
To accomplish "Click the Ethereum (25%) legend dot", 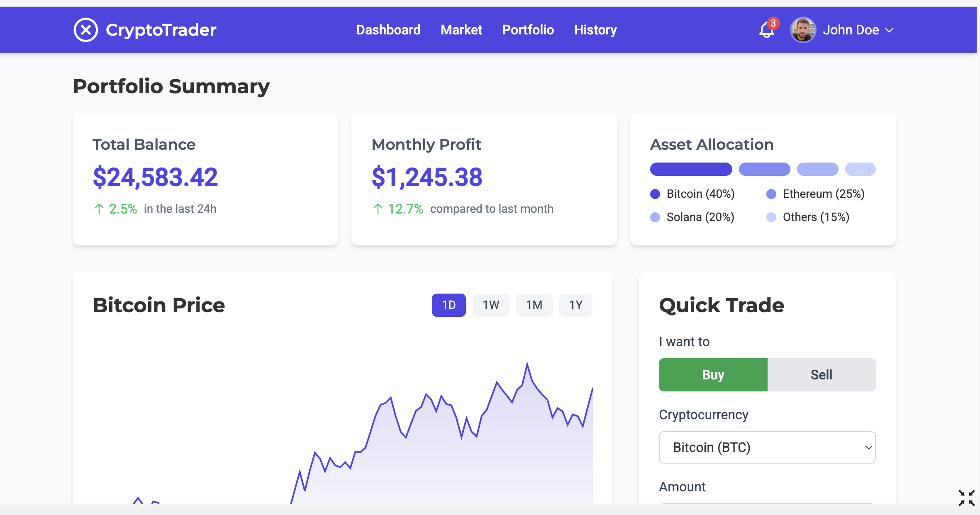I will [x=771, y=194].
